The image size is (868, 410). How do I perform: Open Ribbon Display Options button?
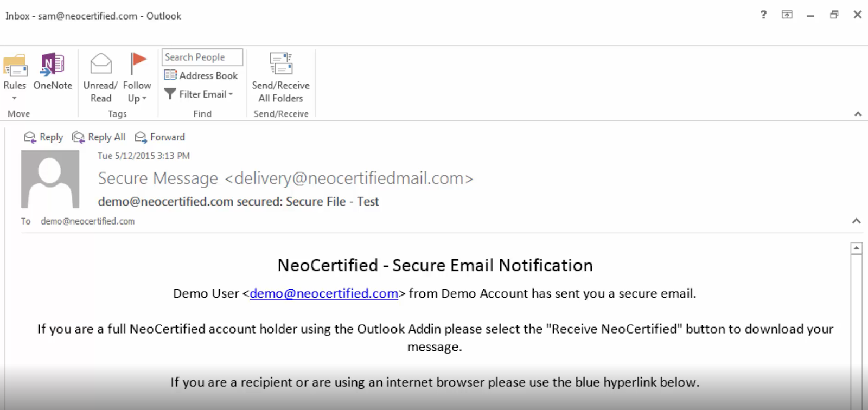[787, 15]
